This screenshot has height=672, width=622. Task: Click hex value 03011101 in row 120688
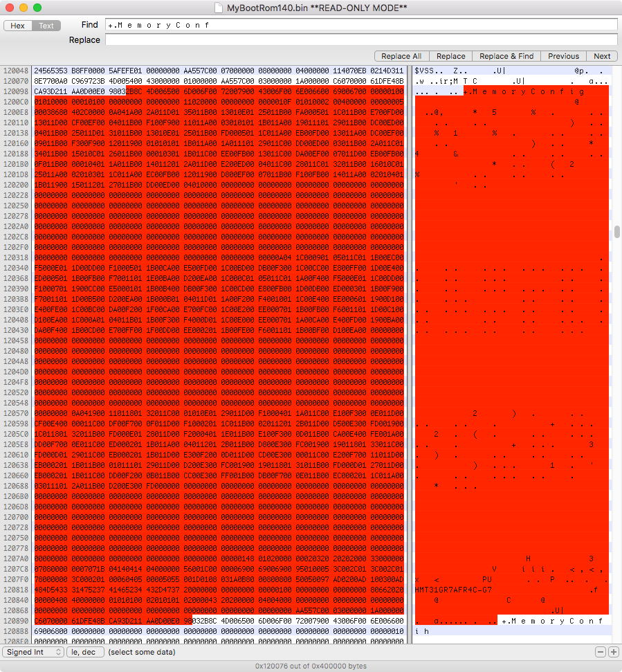pos(51,486)
